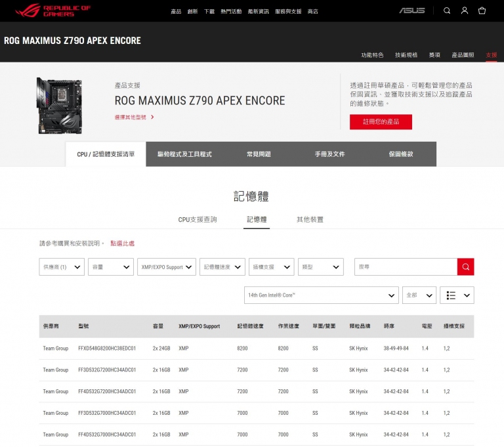Select the 支援 product section
The image size is (504, 447).
pyautogui.click(x=491, y=55)
